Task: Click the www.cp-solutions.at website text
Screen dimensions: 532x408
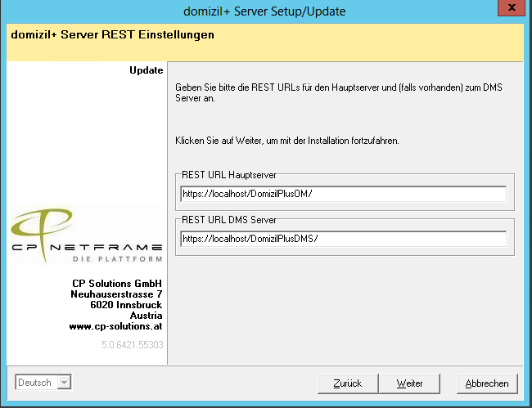Action: (x=115, y=326)
